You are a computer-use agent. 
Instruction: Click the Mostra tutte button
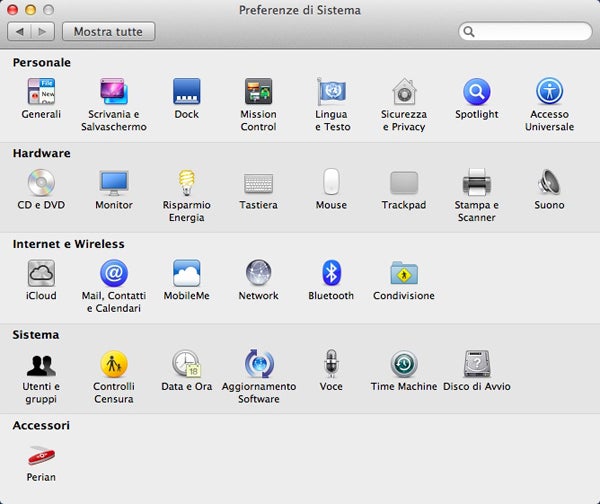108,31
